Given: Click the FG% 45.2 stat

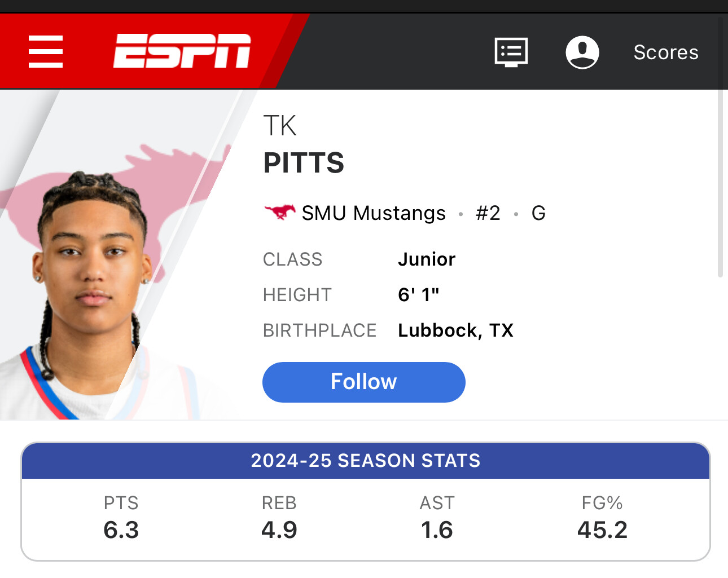Looking at the screenshot, I should 602,518.
